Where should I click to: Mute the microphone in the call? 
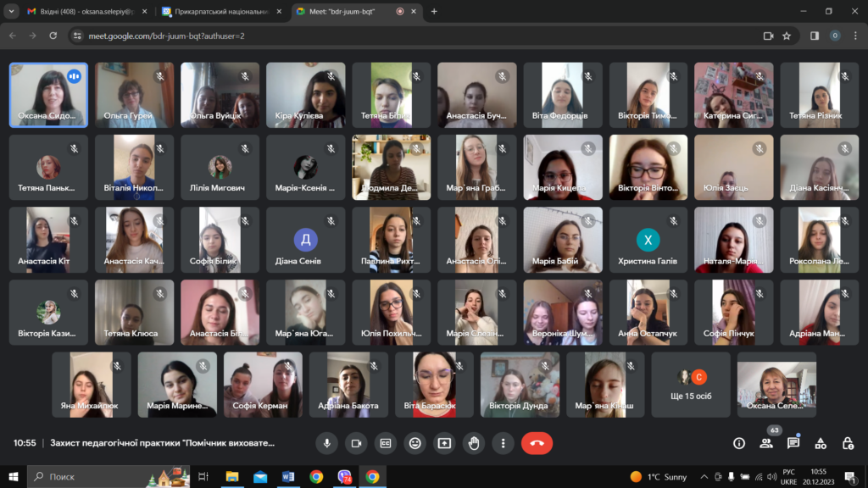point(327,443)
